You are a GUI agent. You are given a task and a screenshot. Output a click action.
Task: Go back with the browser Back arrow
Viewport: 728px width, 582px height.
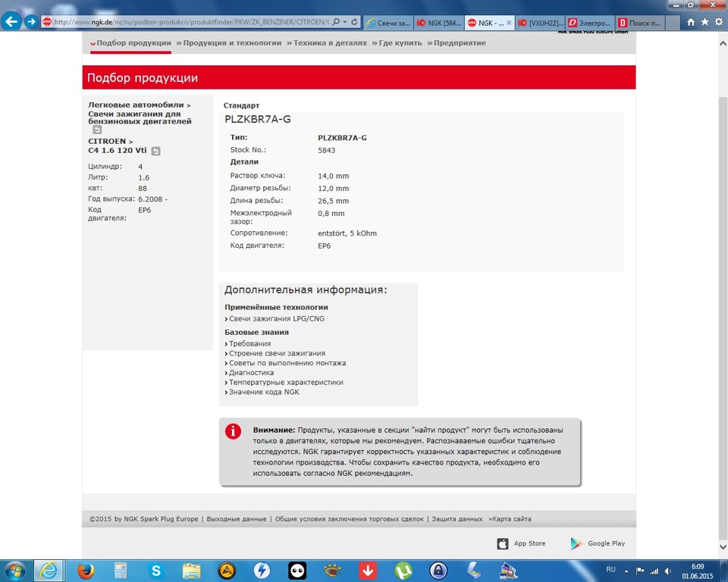point(11,21)
